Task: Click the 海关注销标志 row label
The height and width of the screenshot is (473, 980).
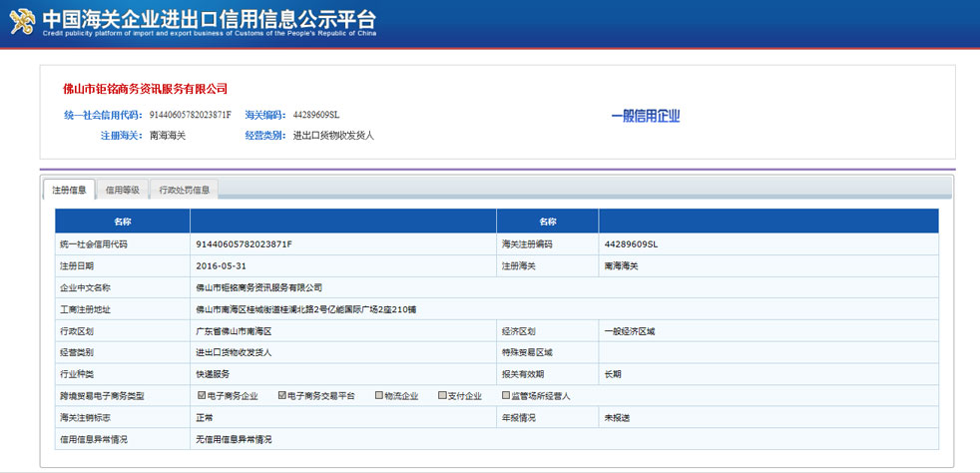Action: [85, 417]
